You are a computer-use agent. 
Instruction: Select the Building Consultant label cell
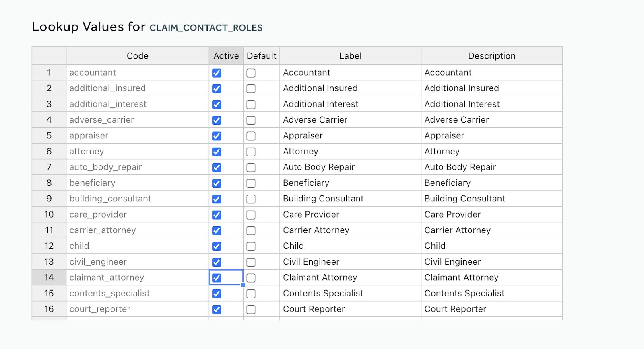click(x=351, y=199)
